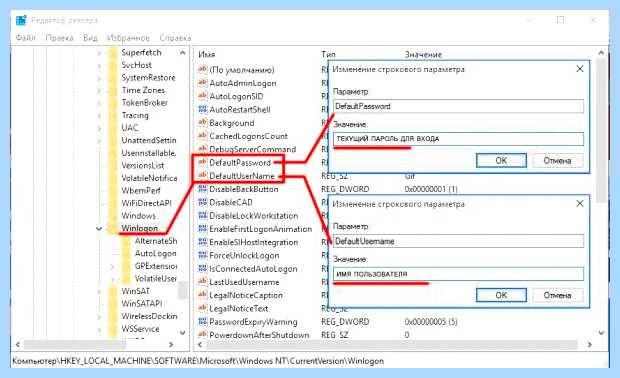Confirm DefaultPassword dialog with OK
This screenshot has height=378, width=620.
pyautogui.click(x=501, y=161)
